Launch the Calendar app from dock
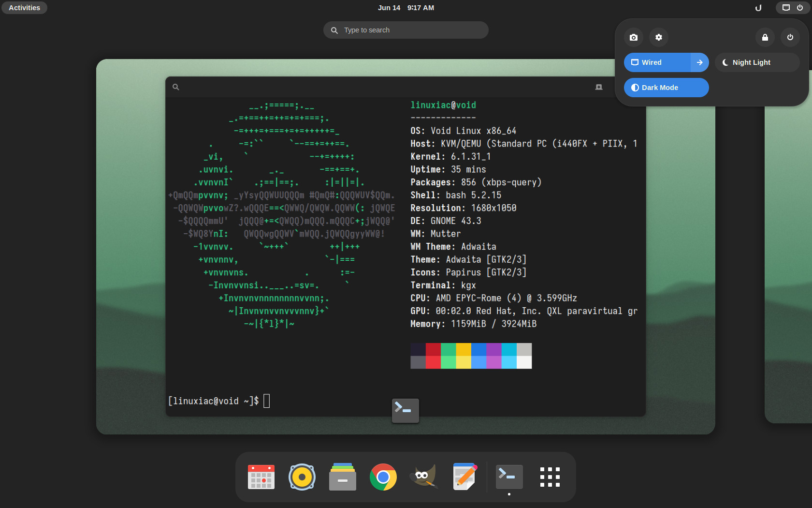Viewport: 812px width, 508px height. (261, 477)
